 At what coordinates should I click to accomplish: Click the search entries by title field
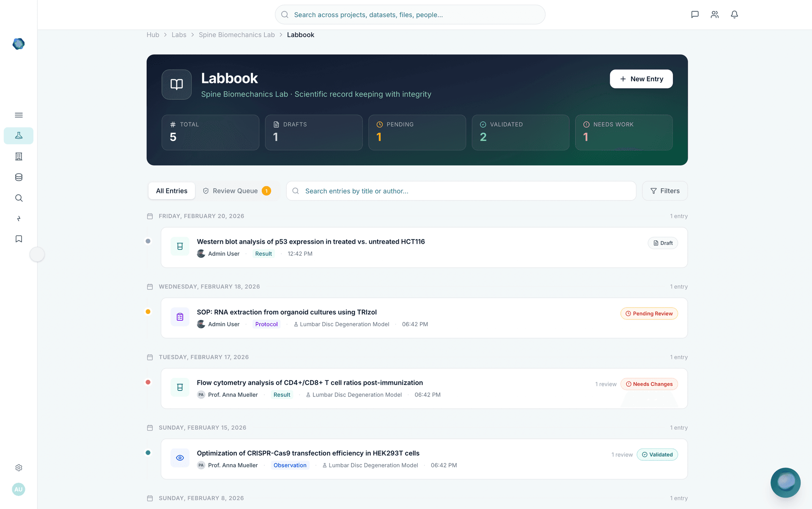tap(461, 191)
